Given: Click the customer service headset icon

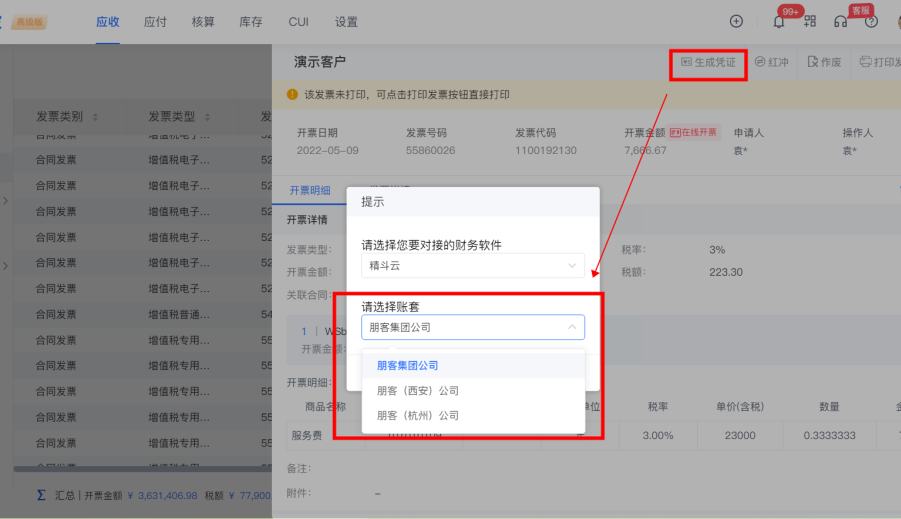Looking at the screenshot, I should pyautogui.click(x=840, y=22).
